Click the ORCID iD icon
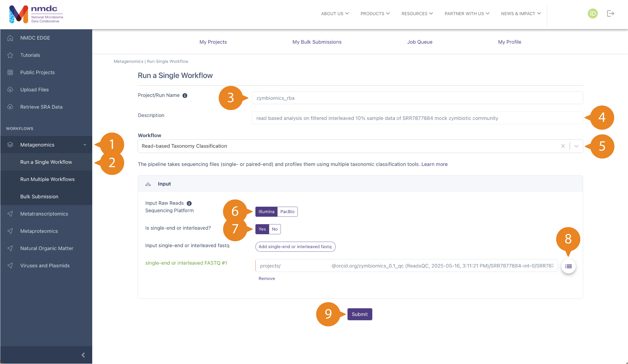This screenshot has width=628, height=364. pyautogui.click(x=593, y=13)
